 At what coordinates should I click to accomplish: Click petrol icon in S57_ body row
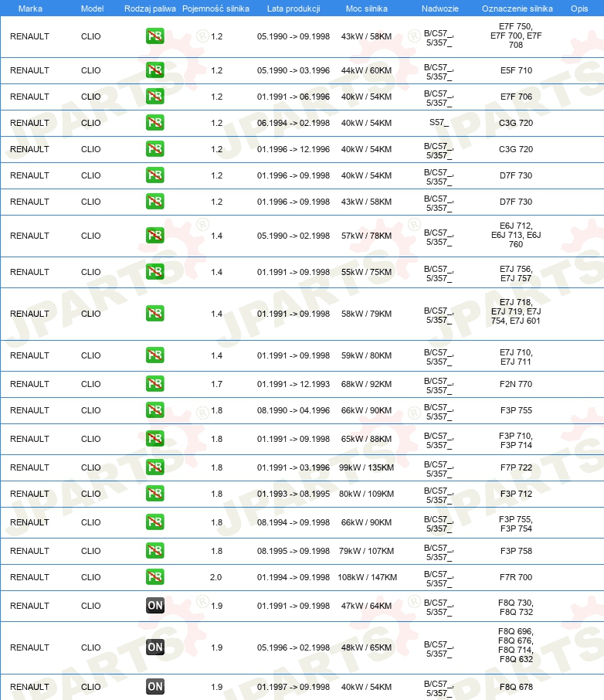(155, 123)
